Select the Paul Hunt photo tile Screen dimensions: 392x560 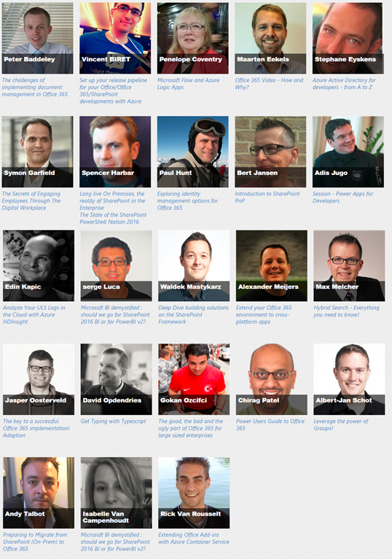193,152
